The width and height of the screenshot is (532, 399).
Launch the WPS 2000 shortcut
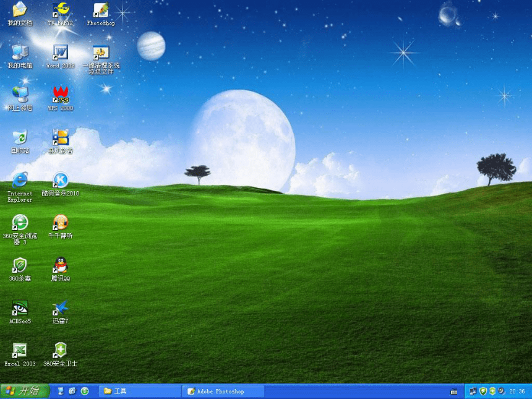point(61,99)
